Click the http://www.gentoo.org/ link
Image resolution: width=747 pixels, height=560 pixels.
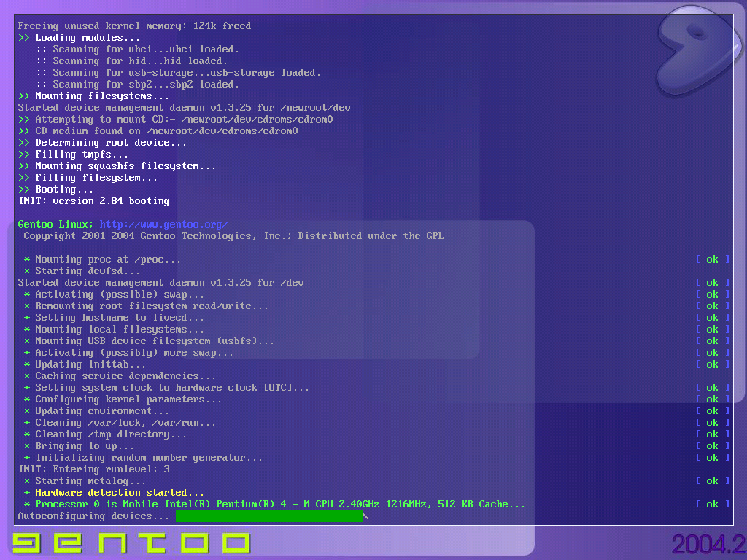coord(163,225)
